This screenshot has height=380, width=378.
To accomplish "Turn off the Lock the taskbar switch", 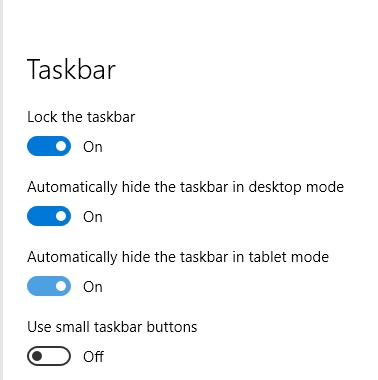I will [x=49, y=146].
